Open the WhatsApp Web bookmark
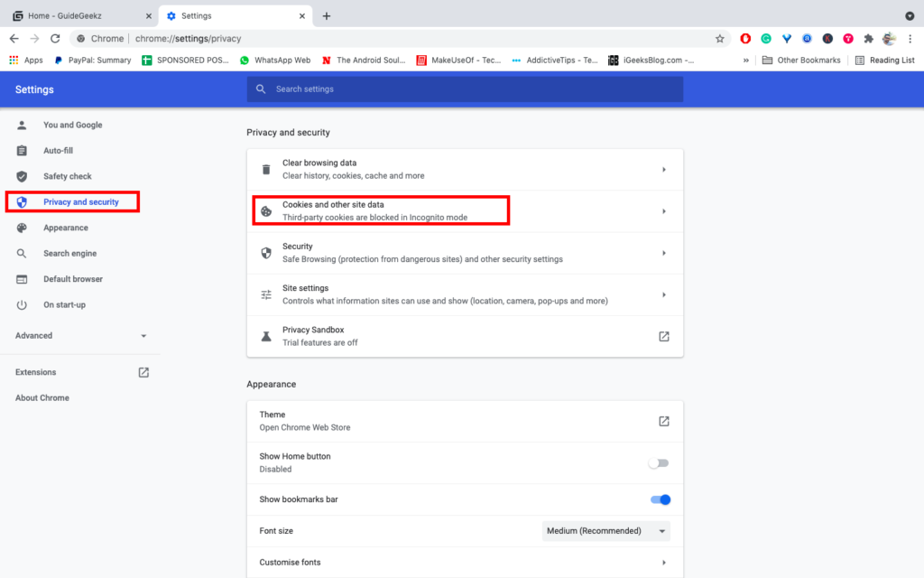924x578 pixels. pos(275,61)
